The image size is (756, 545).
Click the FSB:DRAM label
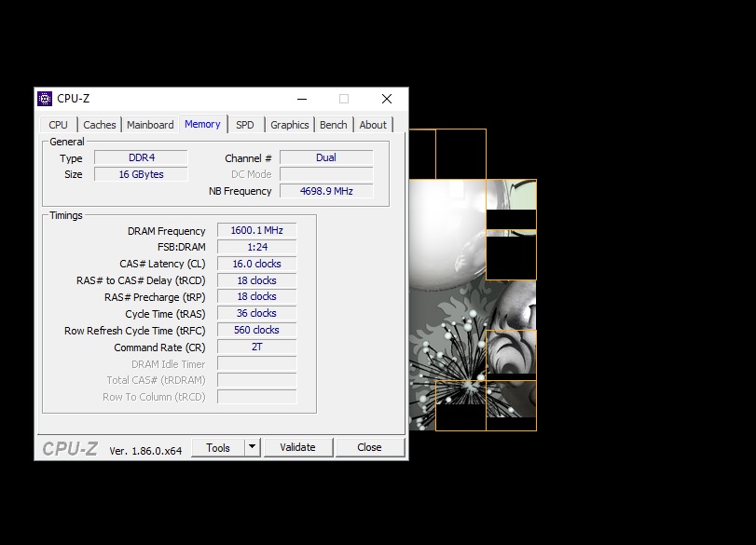pyautogui.click(x=181, y=247)
